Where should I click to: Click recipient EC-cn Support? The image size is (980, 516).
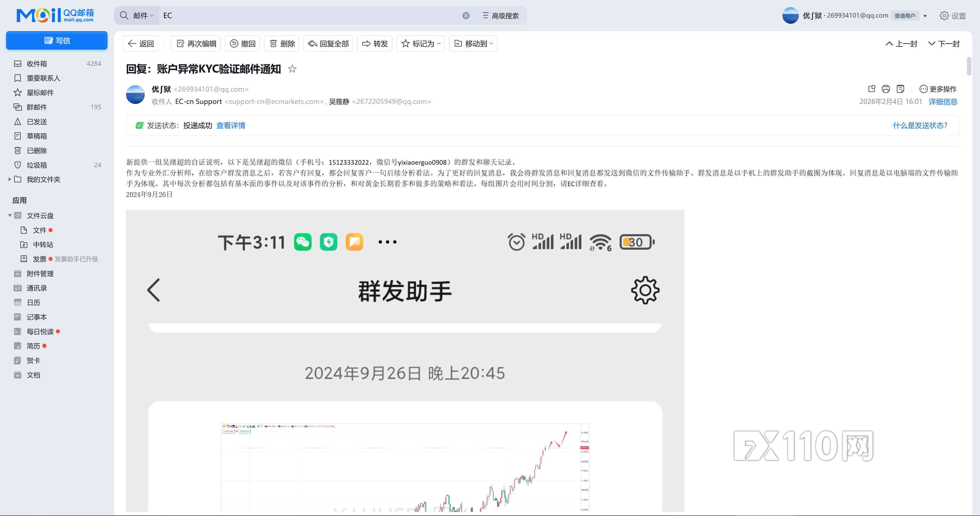pos(198,102)
